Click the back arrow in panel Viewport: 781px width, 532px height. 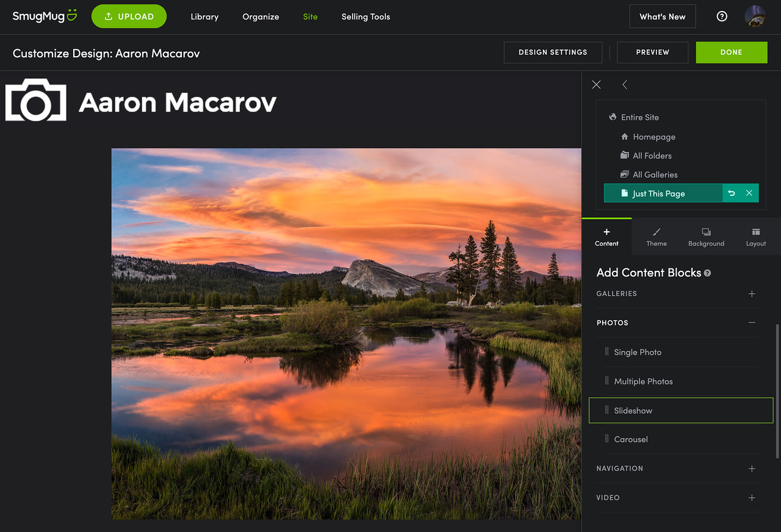click(x=625, y=85)
